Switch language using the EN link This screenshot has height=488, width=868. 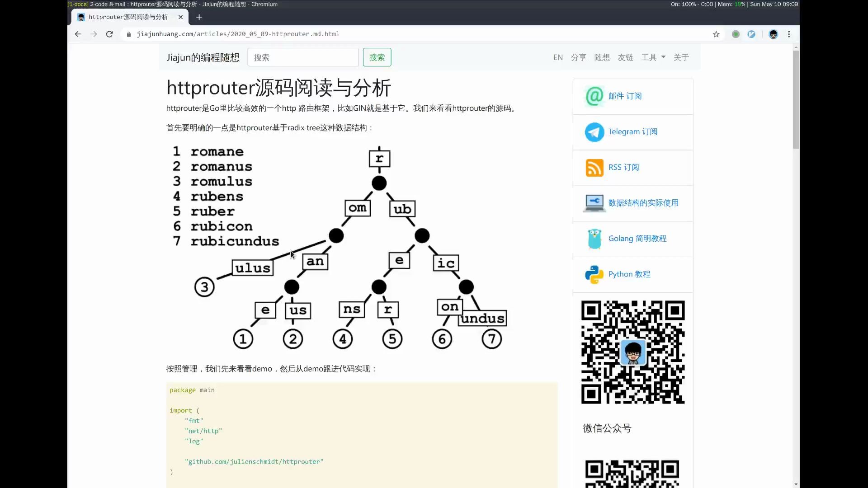(x=558, y=57)
